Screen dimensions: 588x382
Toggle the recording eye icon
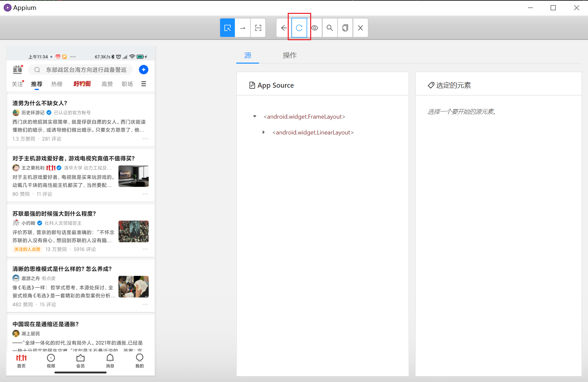point(314,28)
